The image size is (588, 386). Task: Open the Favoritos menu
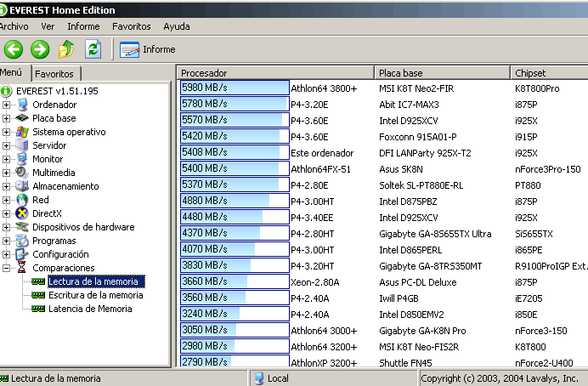131,26
